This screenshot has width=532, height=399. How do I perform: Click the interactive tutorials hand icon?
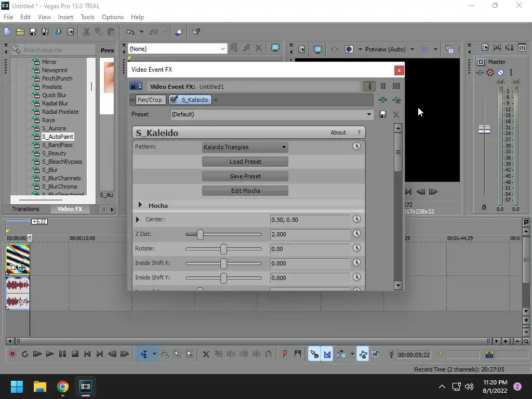pyautogui.click(x=179, y=32)
